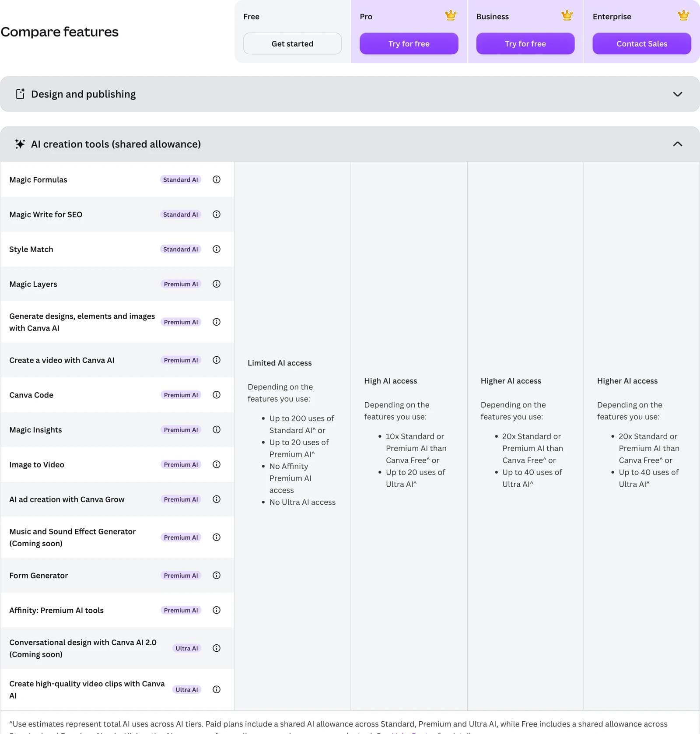Click the Business plan crown icon

(567, 16)
